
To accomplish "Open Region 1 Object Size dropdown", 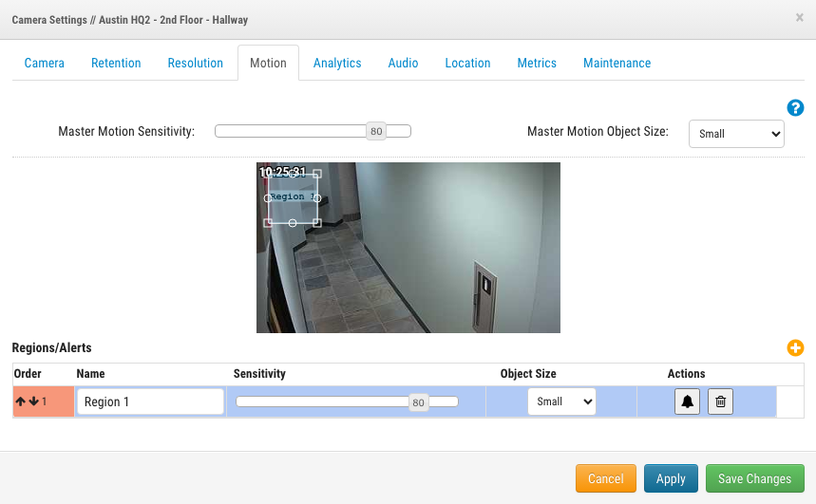I will coord(561,402).
